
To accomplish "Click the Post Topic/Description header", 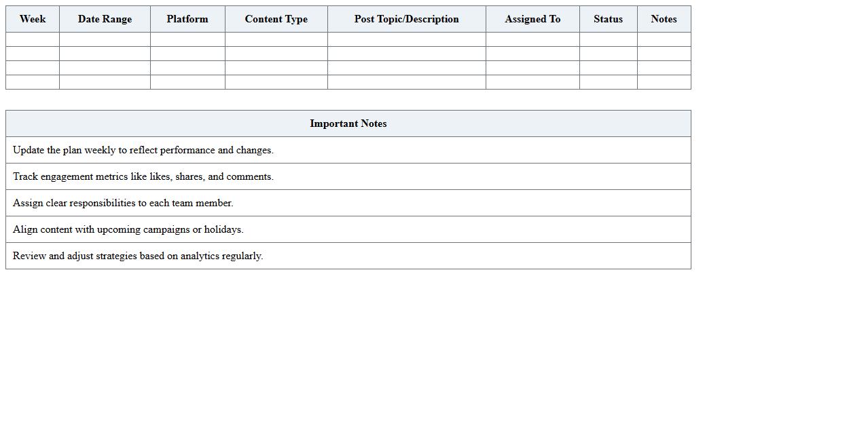I will (406, 19).
